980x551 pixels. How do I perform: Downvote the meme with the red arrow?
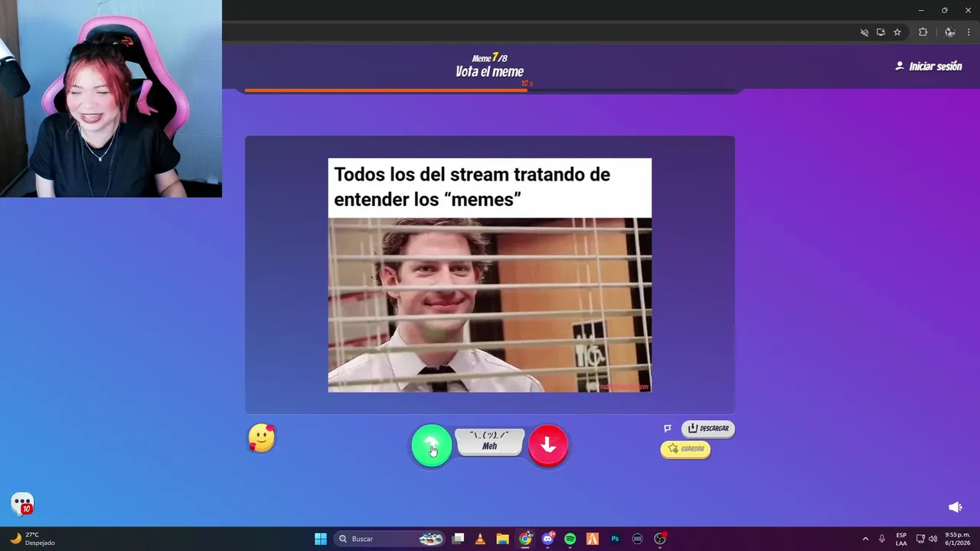[548, 445]
